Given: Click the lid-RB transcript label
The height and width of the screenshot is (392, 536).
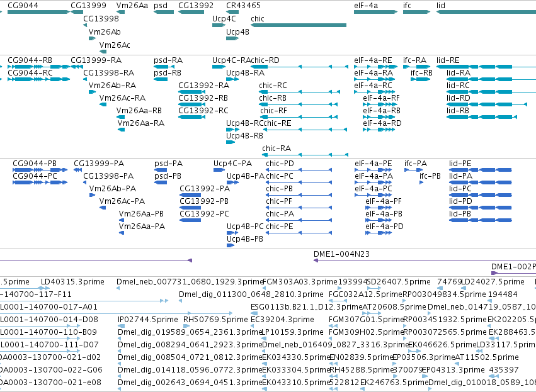Looking at the screenshot, I should [458, 111].
